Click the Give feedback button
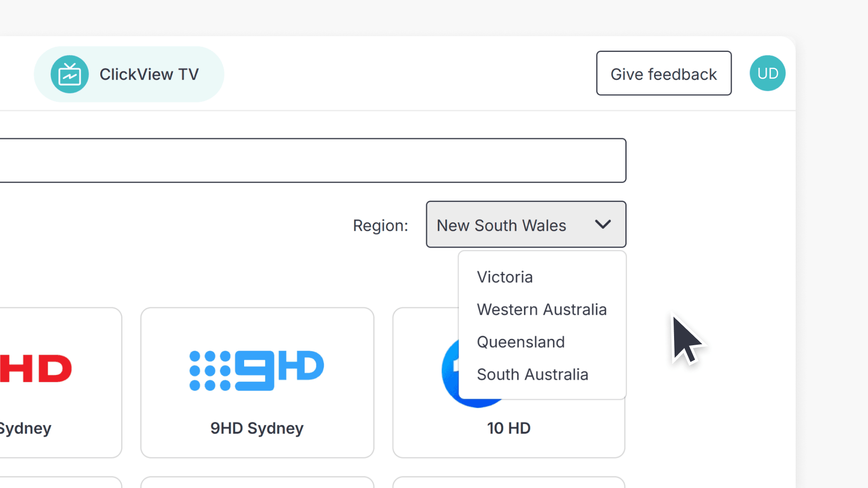868x488 pixels. (663, 73)
